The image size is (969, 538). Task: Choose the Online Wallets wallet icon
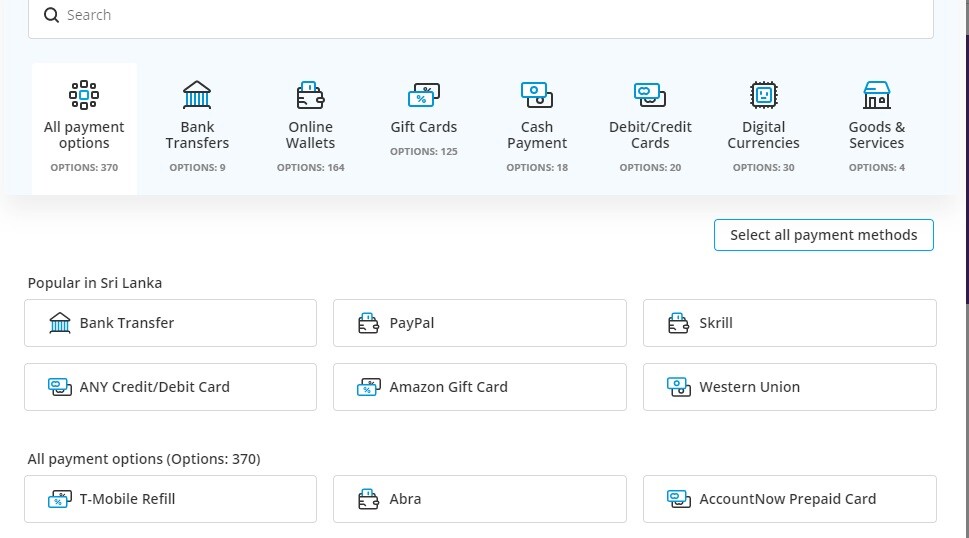[310, 95]
